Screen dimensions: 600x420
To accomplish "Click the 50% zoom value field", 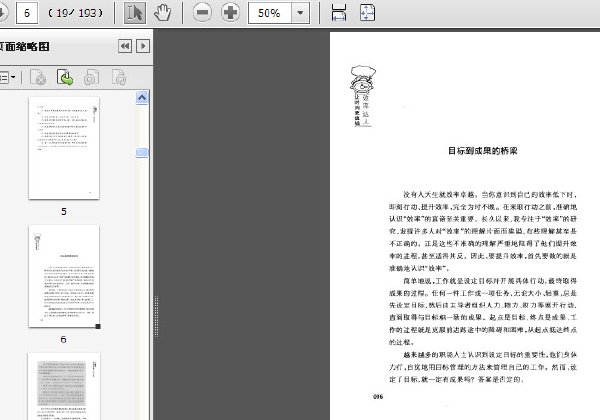I will [x=270, y=13].
